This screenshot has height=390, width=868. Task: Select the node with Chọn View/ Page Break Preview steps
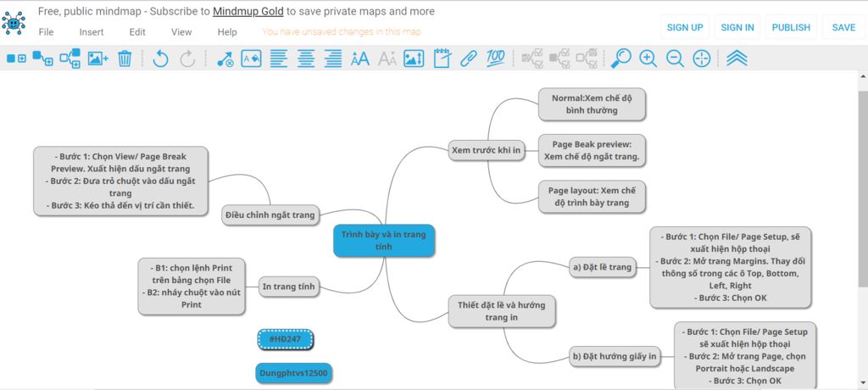pos(120,181)
